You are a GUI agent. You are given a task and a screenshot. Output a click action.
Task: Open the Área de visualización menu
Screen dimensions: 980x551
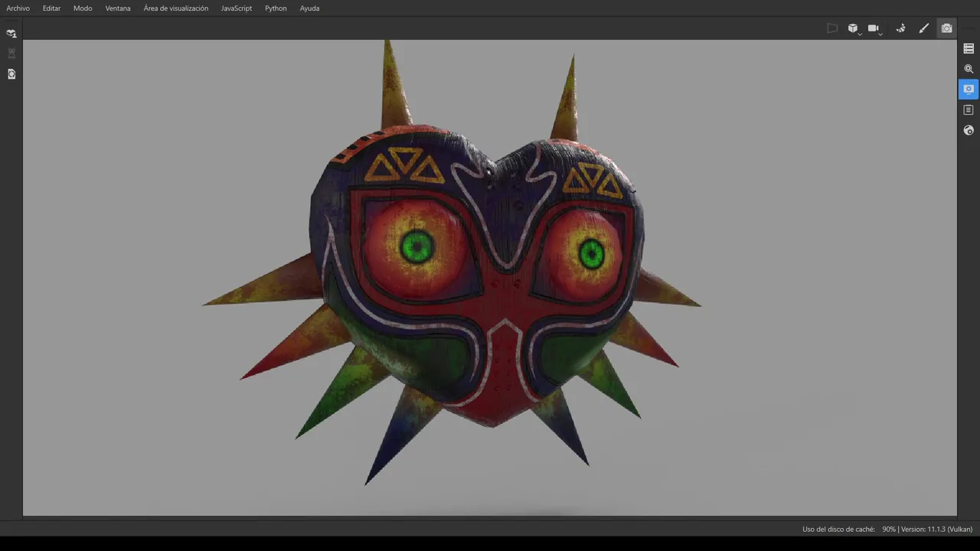(x=176, y=8)
